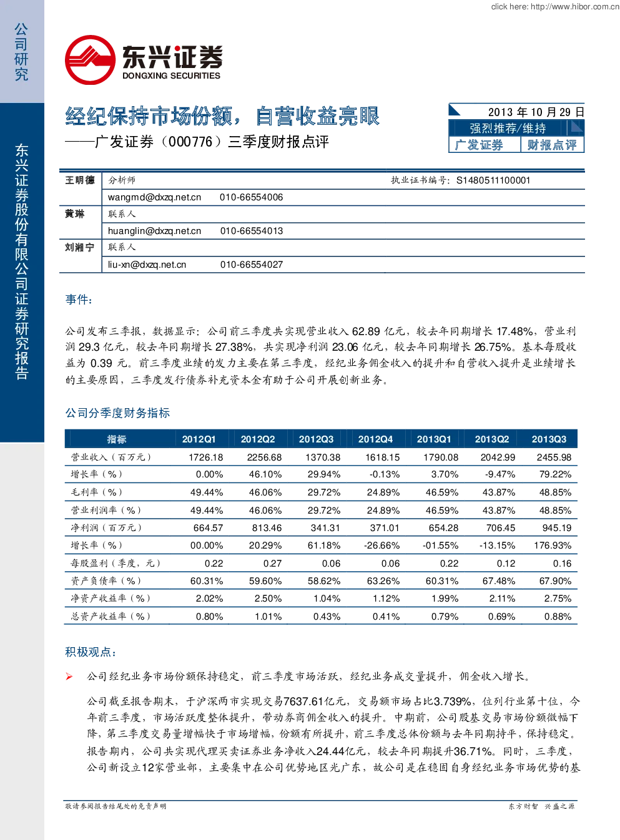
Task: Click the 2012Q1 column header
Action: 199,439
